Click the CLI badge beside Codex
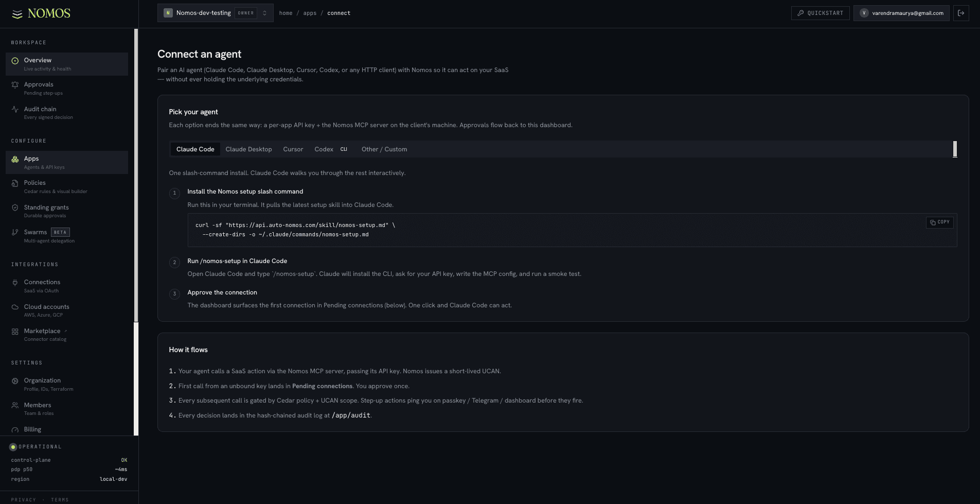980x504 pixels. click(x=344, y=149)
